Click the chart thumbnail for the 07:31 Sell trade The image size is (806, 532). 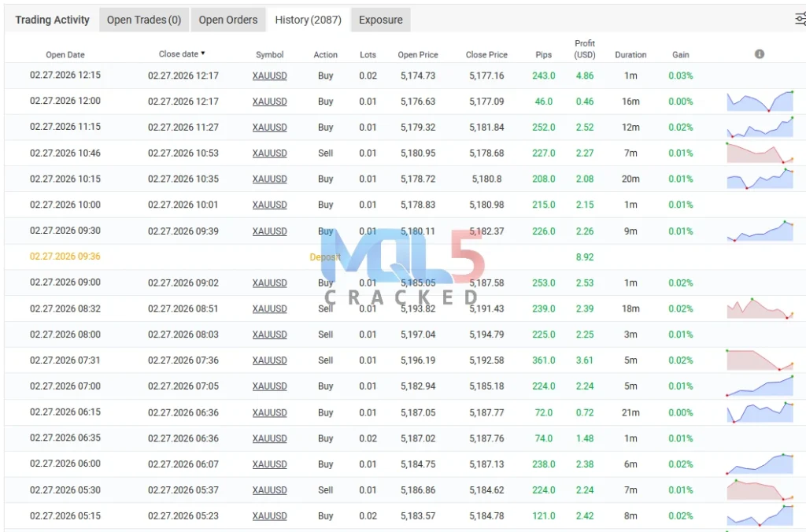pyautogui.click(x=759, y=360)
